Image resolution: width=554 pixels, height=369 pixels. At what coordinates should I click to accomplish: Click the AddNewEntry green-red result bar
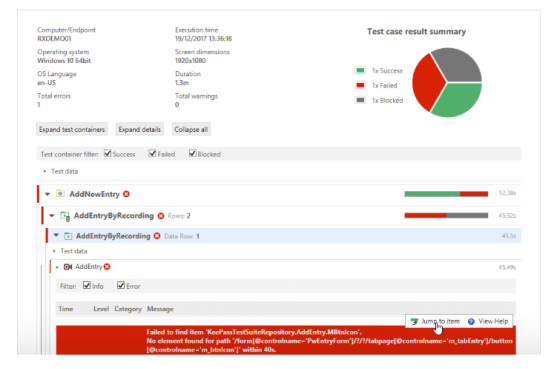pos(446,194)
